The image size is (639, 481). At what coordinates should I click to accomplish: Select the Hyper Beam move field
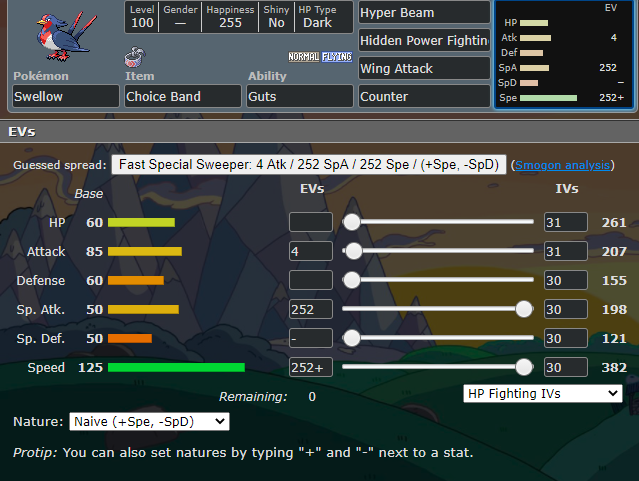click(x=424, y=12)
